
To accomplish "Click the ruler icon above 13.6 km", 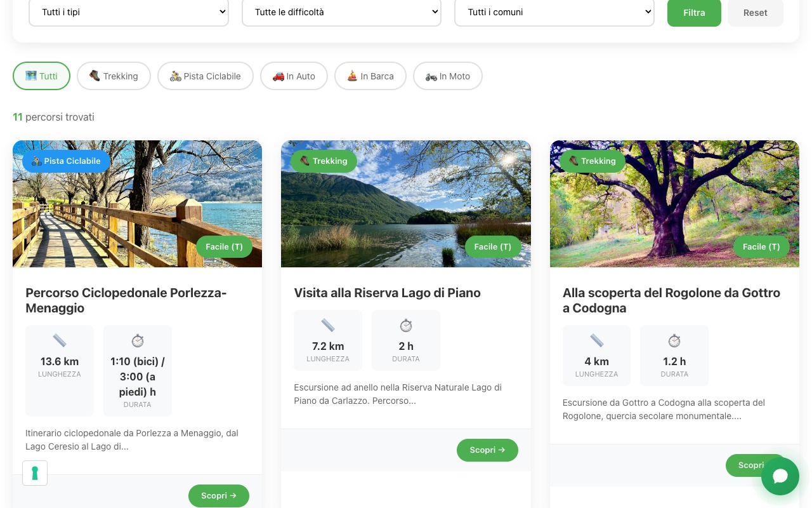I will click(60, 341).
